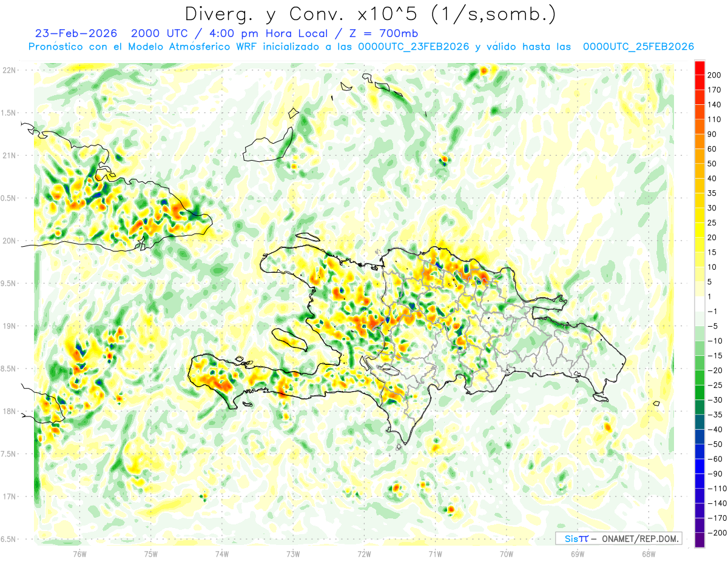Image resolution: width=728 pixels, height=562 pixels.
Task: Click the '-10' color scale label
Action: (x=715, y=341)
